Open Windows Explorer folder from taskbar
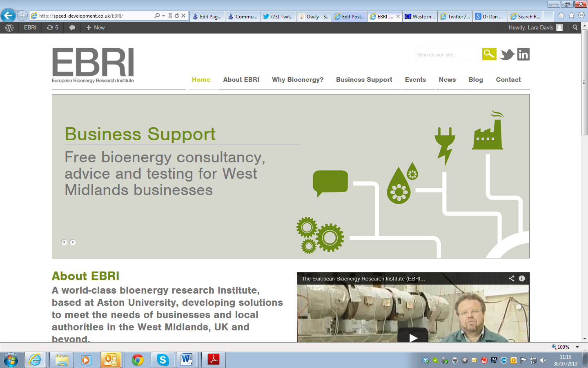Screen dimensions: 588x368 coord(61,360)
